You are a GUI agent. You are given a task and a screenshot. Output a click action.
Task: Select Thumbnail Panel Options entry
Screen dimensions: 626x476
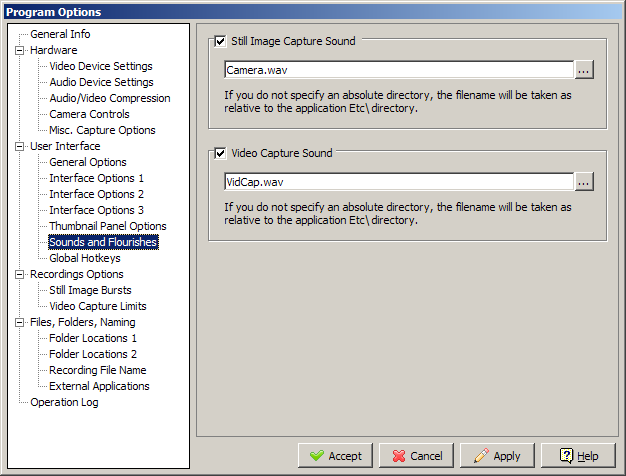pos(108,226)
